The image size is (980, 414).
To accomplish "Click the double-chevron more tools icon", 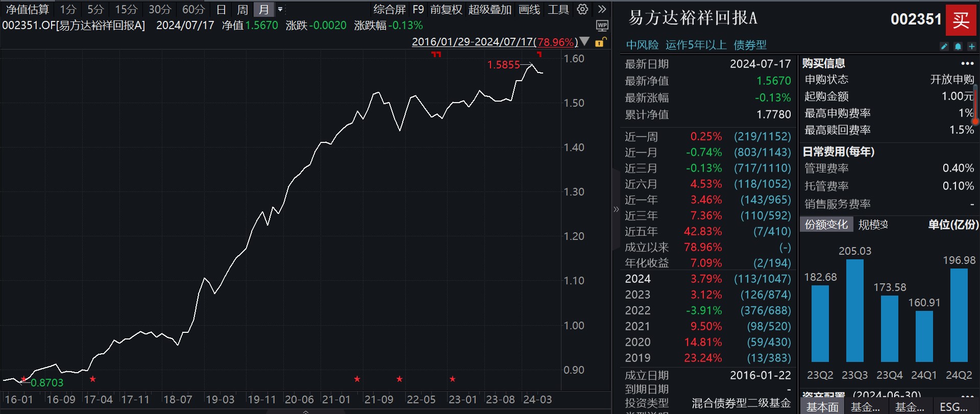I will point(602,9).
